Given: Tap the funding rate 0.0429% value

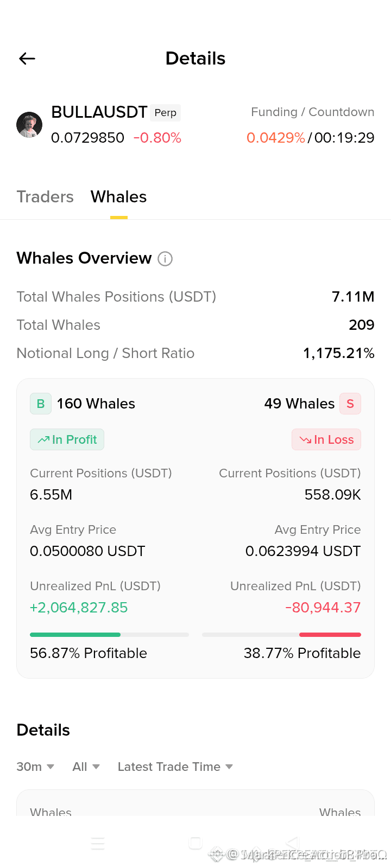Looking at the screenshot, I should point(276,138).
